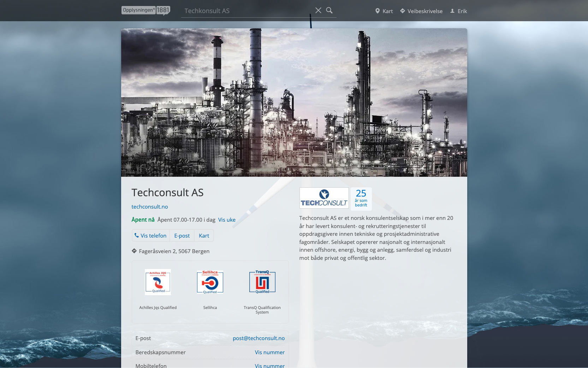This screenshot has height=368, width=588.
Task: Click the Fageråsveien 2 address directions icon
Action: click(134, 251)
